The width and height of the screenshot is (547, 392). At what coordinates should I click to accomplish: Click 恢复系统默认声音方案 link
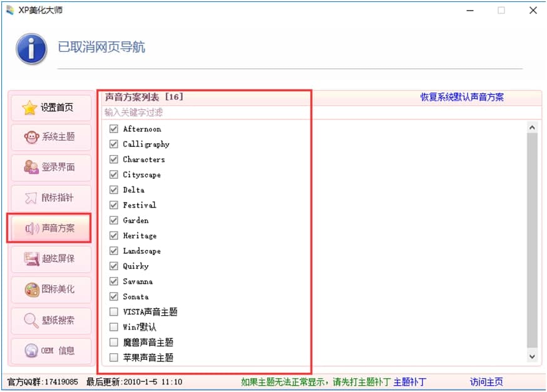(x=462, y=97)
